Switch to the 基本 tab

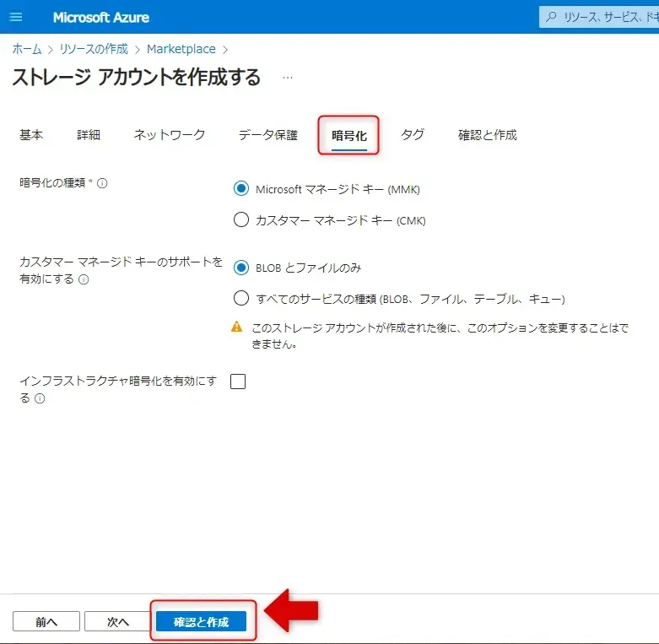[x=31, y=135]
